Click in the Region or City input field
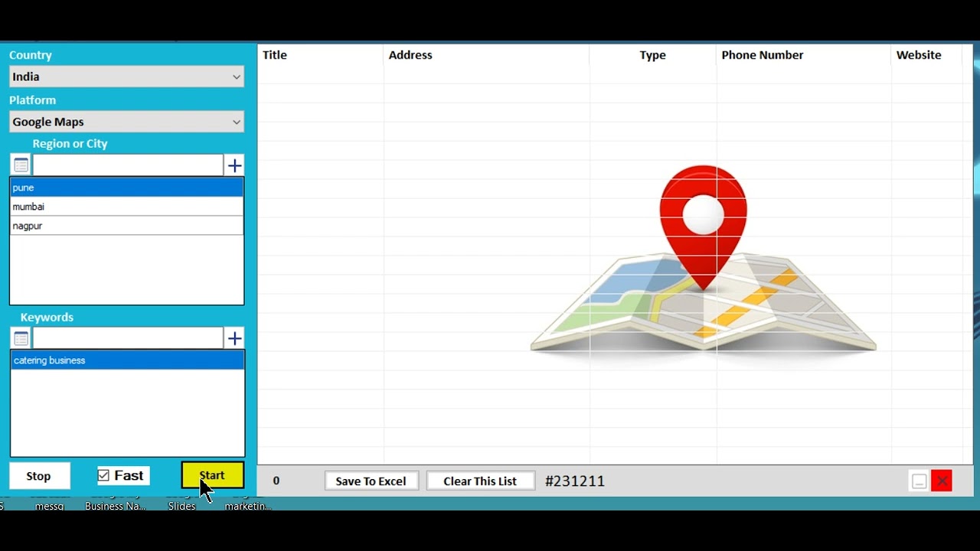 [128, 165]
